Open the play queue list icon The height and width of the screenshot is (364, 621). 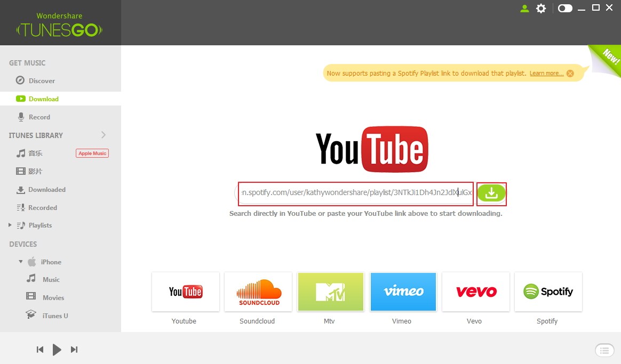[x=604, y=350]
